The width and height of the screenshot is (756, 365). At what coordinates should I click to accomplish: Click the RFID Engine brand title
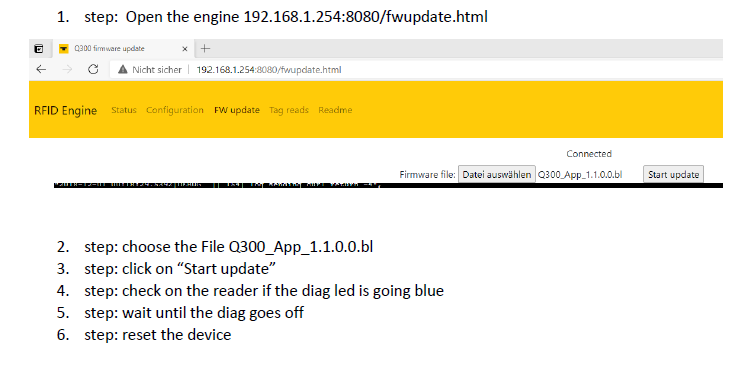click(x=66, y=110)
